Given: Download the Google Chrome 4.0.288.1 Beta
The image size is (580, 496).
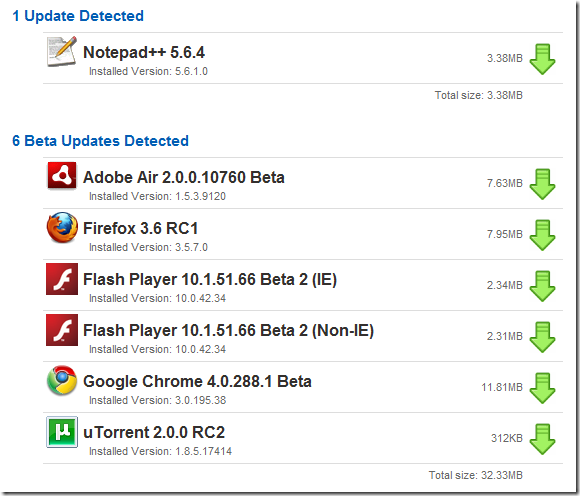Looking at the screenshot, I should click(x=542, y=388).
